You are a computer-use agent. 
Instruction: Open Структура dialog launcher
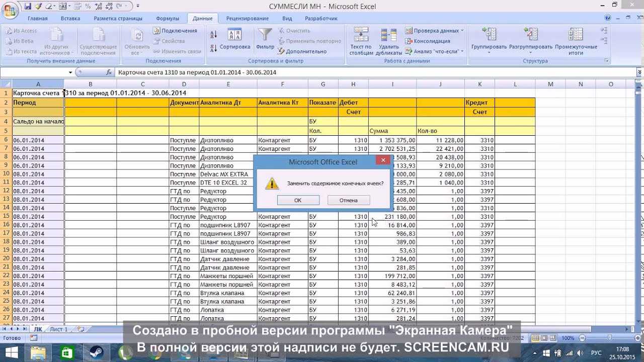607,61
